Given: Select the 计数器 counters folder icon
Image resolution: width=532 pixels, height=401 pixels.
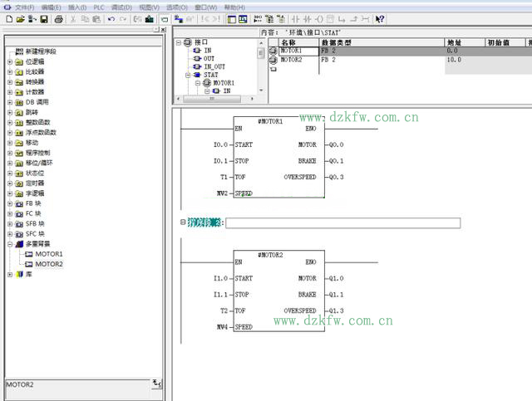Looking at the screenshot, I should 19,91.
